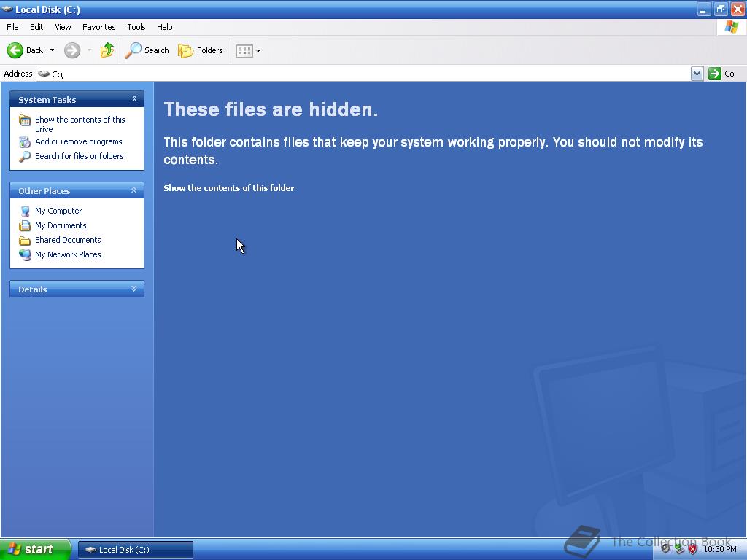Screen dimensions: 747x560
Task: Collapse the System Tasks panel
Action: click(134, 99)
